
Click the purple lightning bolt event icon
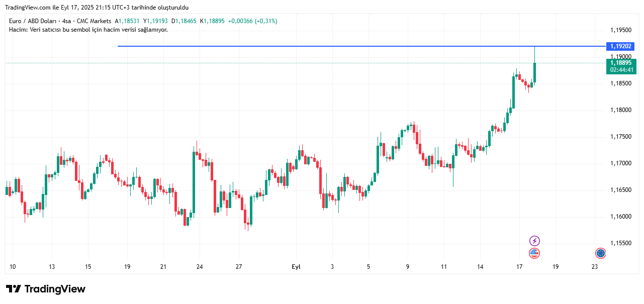(534, 241)
